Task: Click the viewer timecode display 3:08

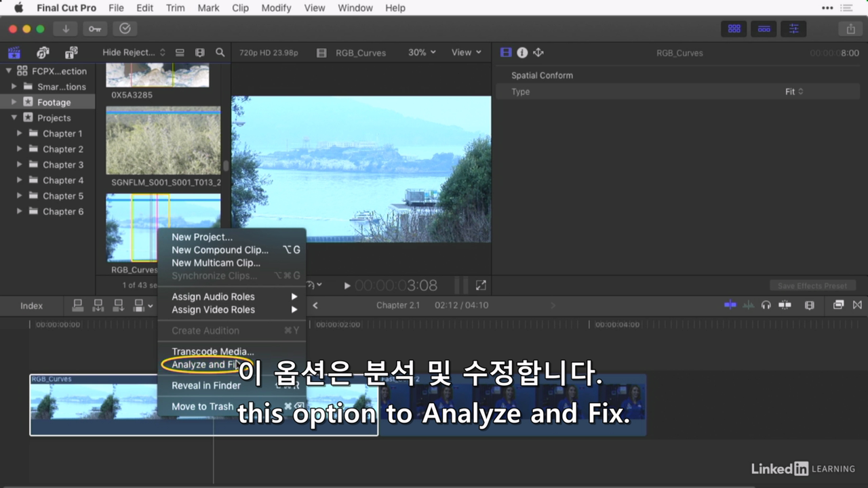Action: [x=397, y=285]
